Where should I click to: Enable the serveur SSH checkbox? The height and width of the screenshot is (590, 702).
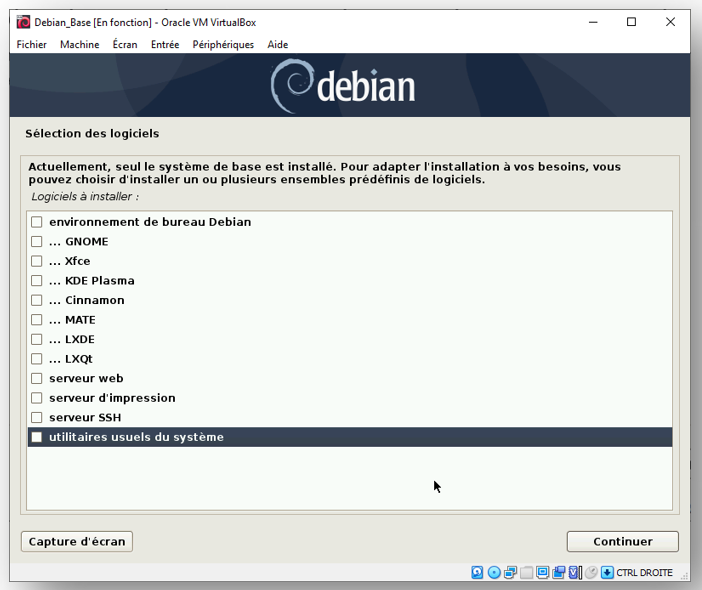(x=37, y=418)
